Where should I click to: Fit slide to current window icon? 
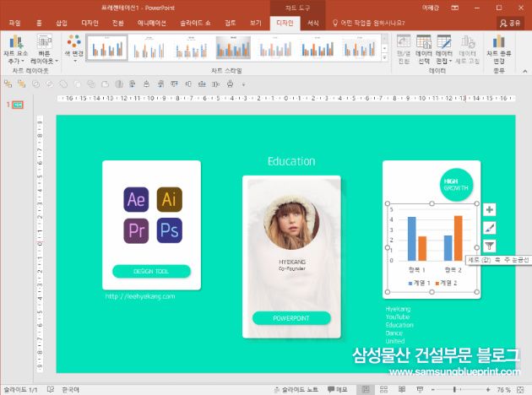point(520,390)
